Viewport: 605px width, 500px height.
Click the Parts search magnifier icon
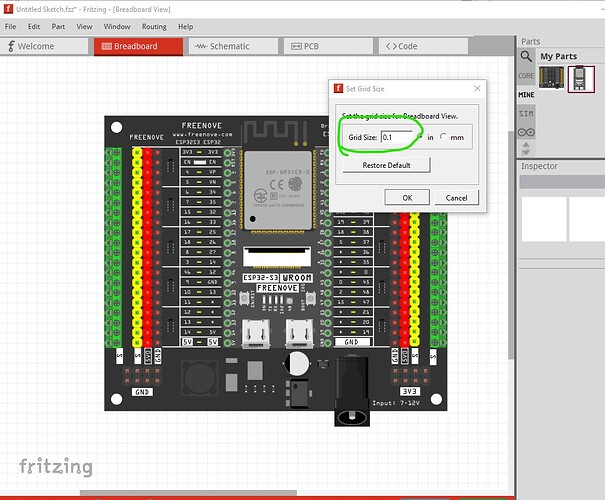point(526,56)
